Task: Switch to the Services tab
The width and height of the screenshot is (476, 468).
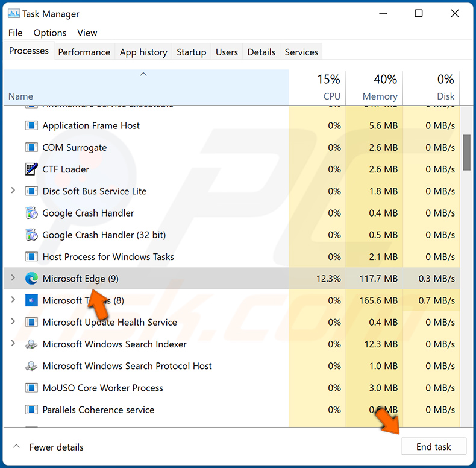Action: [301, 52]
